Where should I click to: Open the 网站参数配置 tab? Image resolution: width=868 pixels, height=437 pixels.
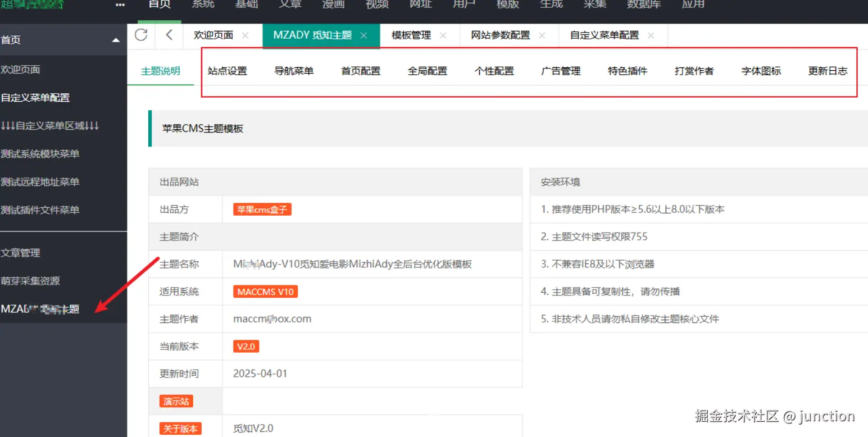[501, 35]
